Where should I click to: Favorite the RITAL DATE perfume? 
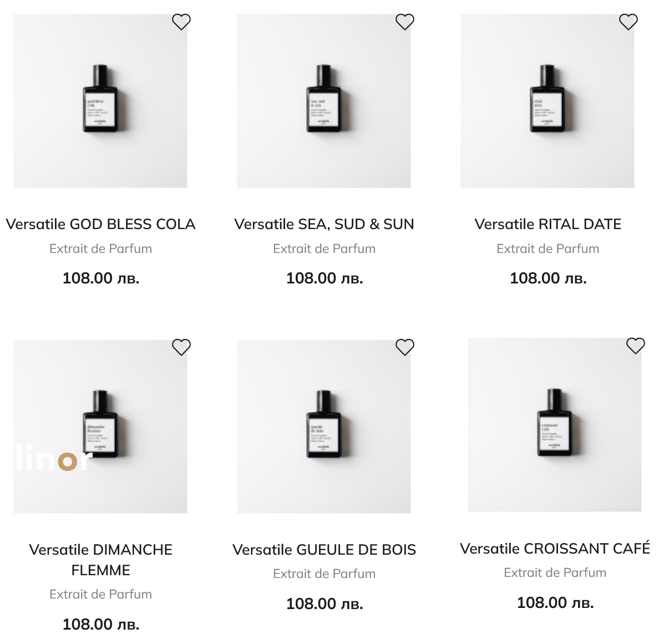[628, 22]
